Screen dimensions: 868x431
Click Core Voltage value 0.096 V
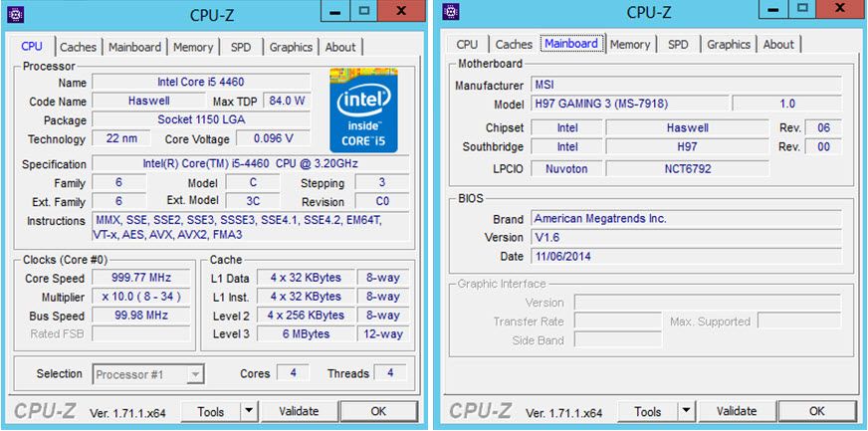pyautogui.click(x=273, y=138)
